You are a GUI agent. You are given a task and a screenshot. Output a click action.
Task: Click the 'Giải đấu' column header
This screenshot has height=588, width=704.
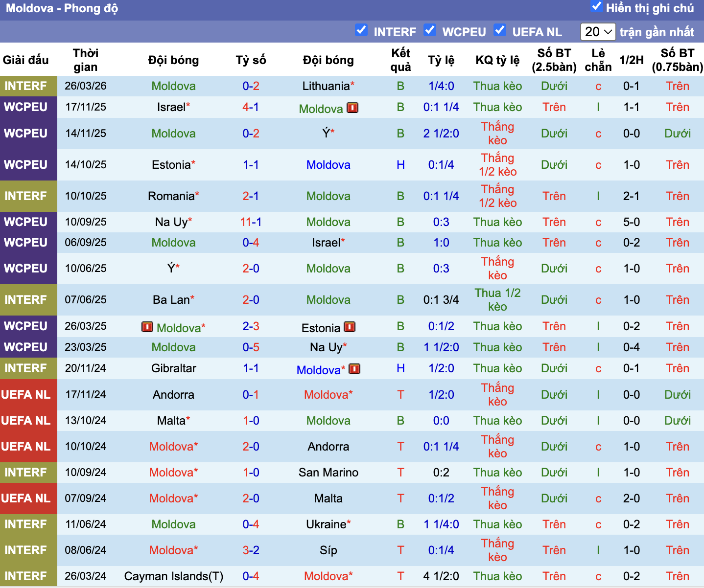pyautogui.click(x=25, y=60)
